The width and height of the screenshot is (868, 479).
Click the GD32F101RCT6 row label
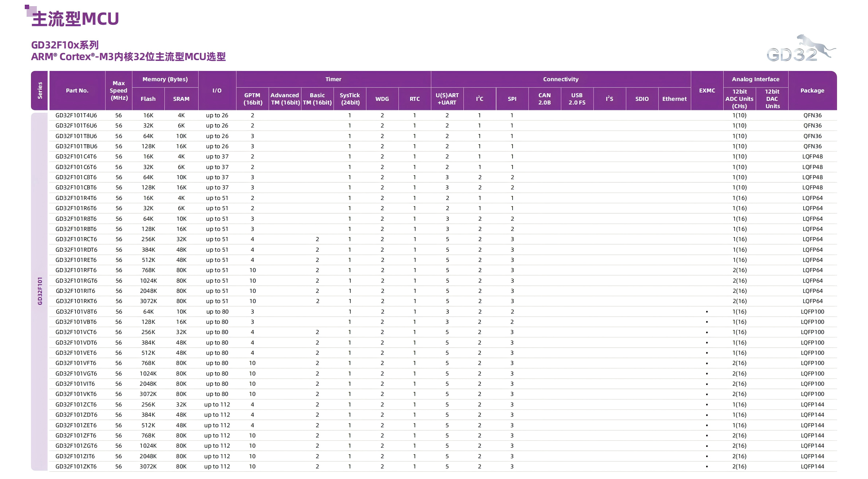[76, 239]
